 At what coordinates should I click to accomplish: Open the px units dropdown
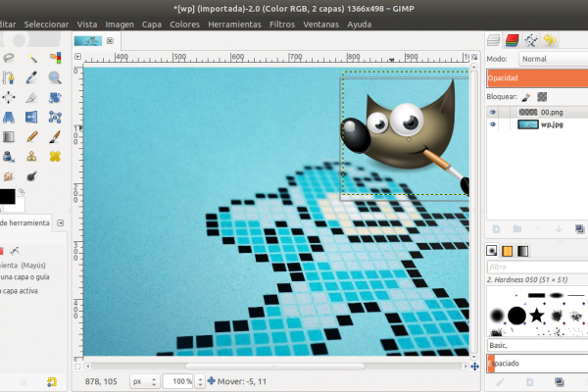click(x=145, y=381)
